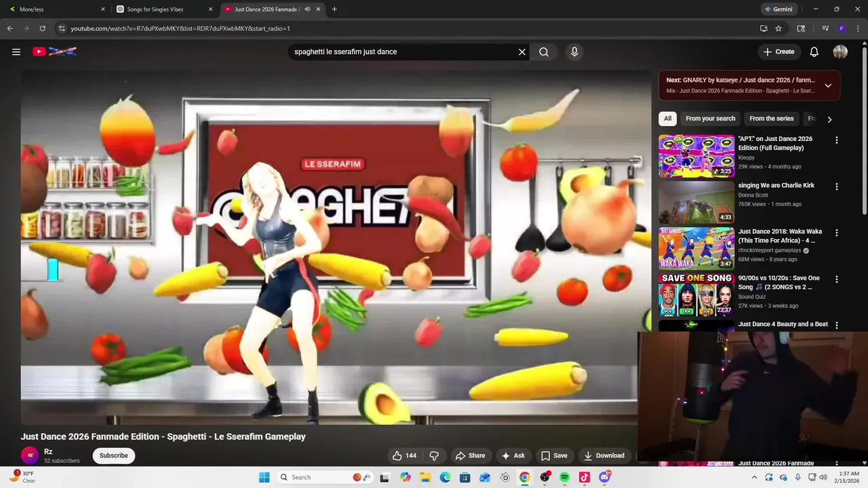Open Microsoft Store from taskbar
The height and width of the screenshot is (488, 868).
(x=465, y=477)
